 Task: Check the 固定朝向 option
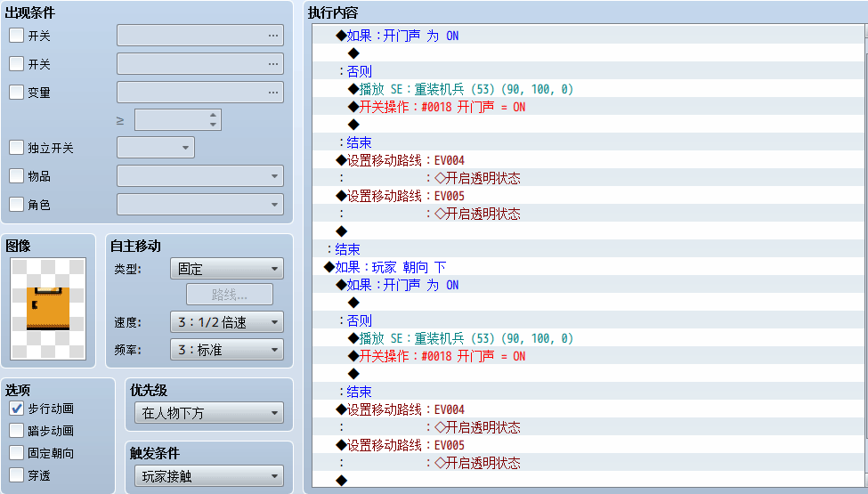17,453
